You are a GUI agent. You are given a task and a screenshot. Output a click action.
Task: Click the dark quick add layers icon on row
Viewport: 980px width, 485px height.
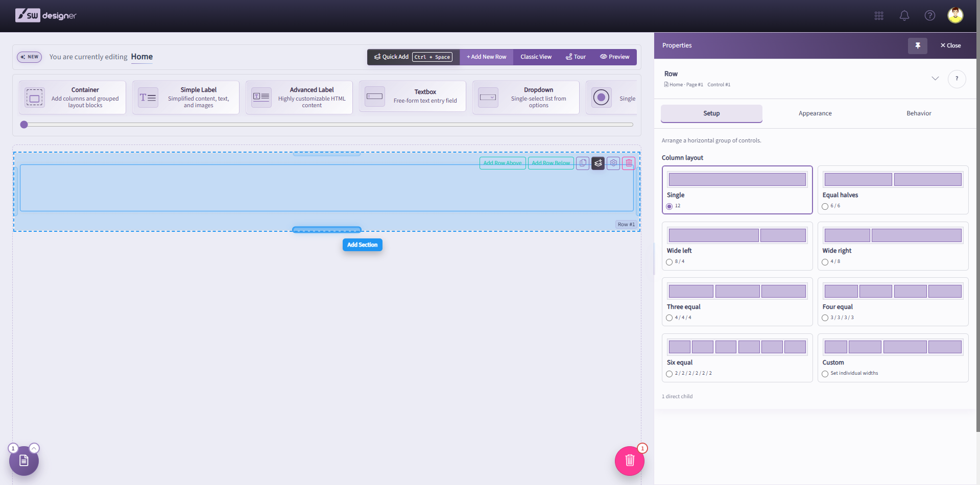[x=598, y=163]
